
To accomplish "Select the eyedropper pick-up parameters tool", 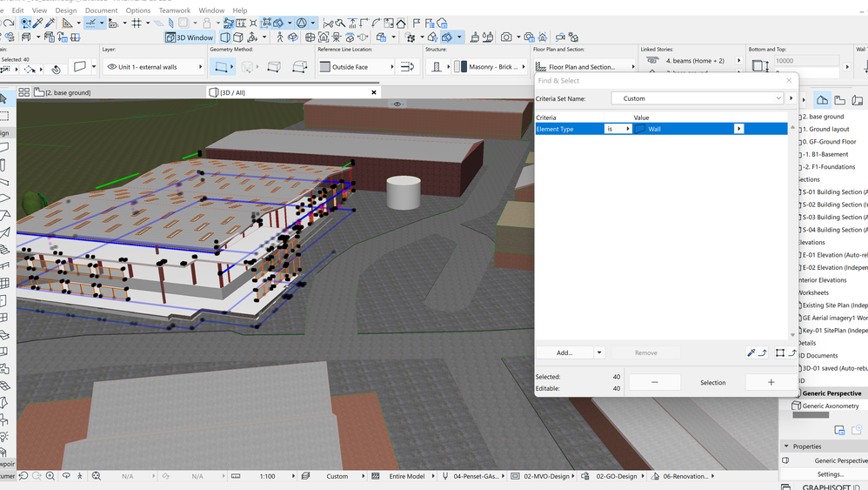I will click(37, 23).
